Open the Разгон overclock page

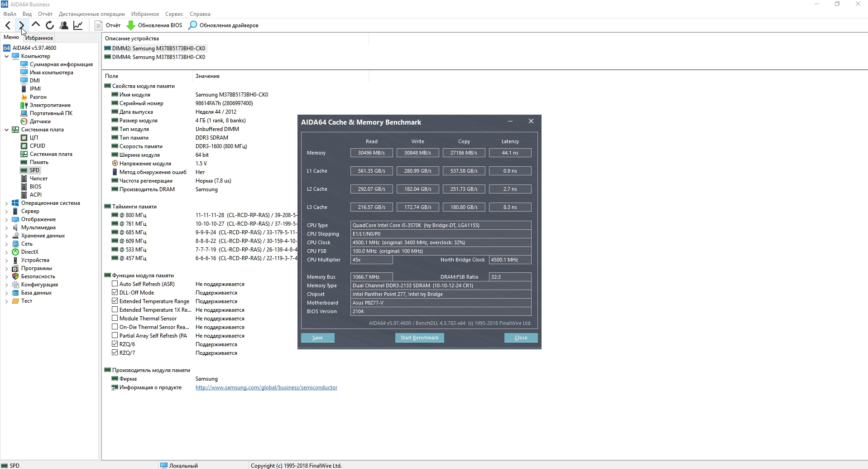click(x=34, y=97)
